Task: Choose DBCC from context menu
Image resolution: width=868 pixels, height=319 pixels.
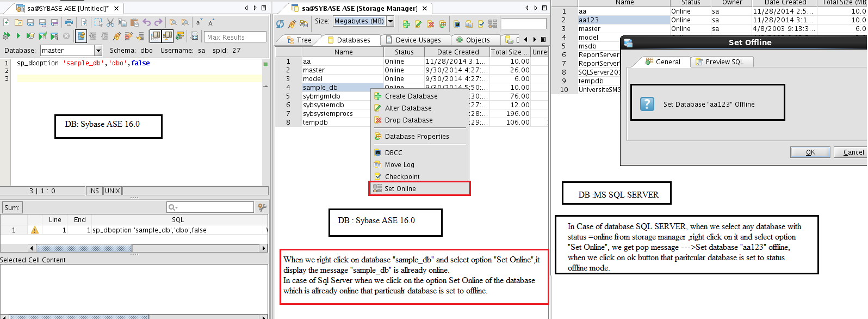Action: point(419,153)
